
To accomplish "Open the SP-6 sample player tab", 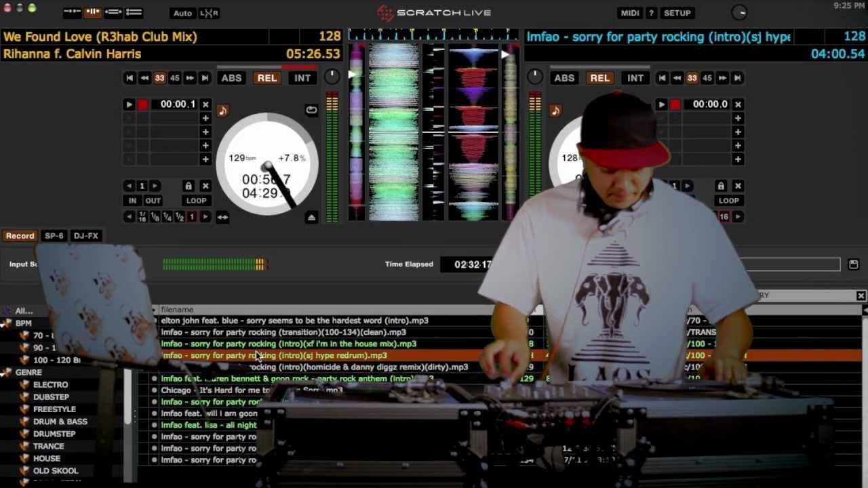I will pos(54,236).
